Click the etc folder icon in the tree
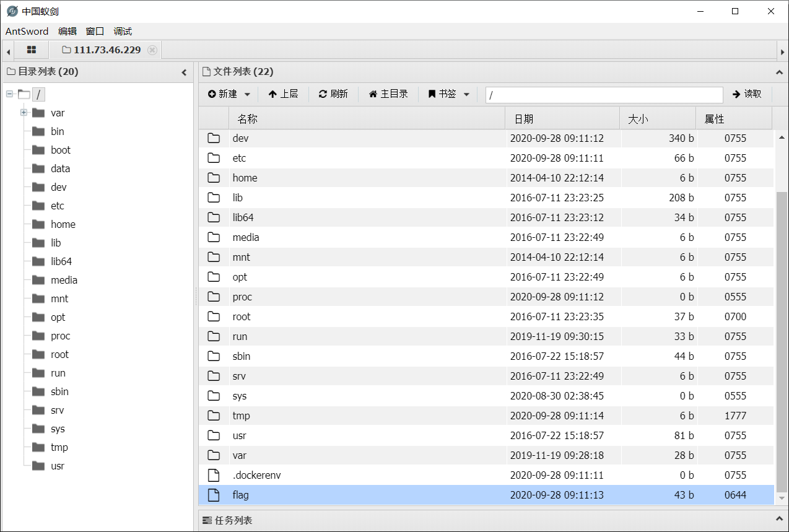Viewport: 789px width, 532px height. [x=38, y=206]
